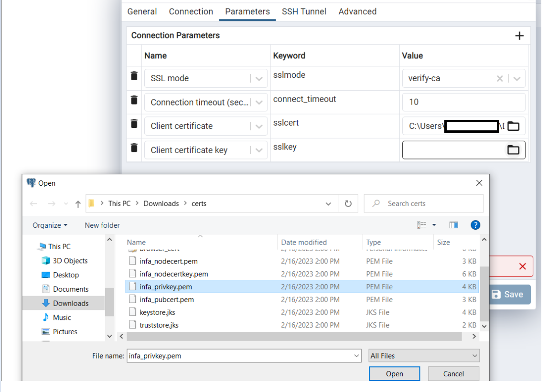Screen dimensions: 548x392
Task: Click the Open button
Action: (395, 374)
